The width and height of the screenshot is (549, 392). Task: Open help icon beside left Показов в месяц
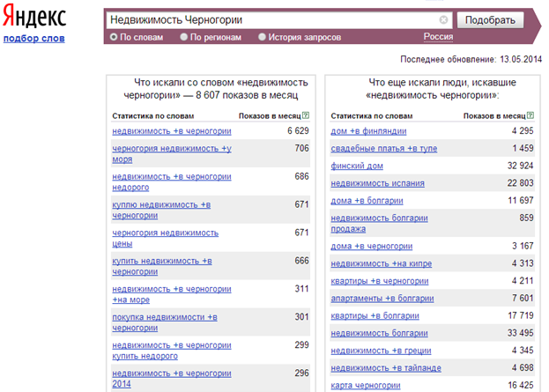pyautogui.click(x=306, y=115)
